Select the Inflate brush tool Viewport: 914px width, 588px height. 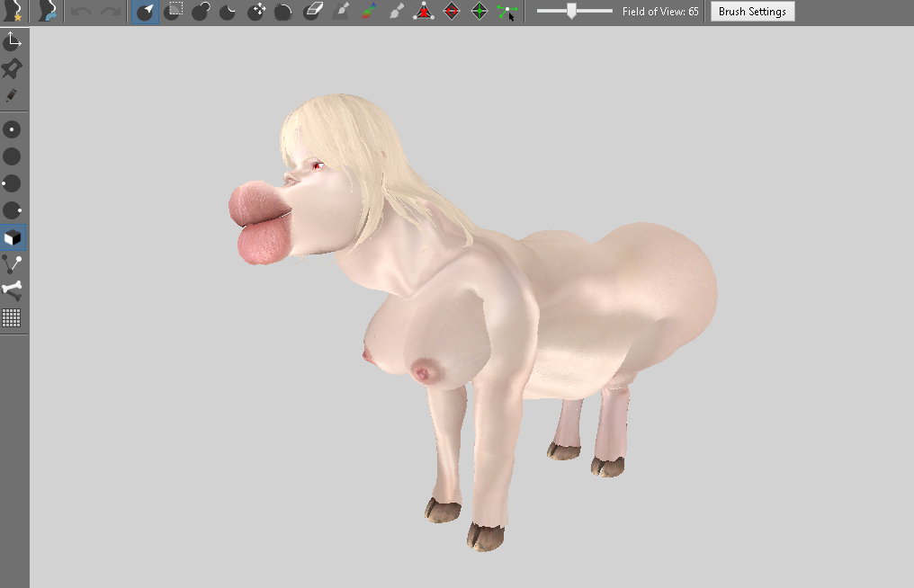pyautogui.click(x=201, y=11)
